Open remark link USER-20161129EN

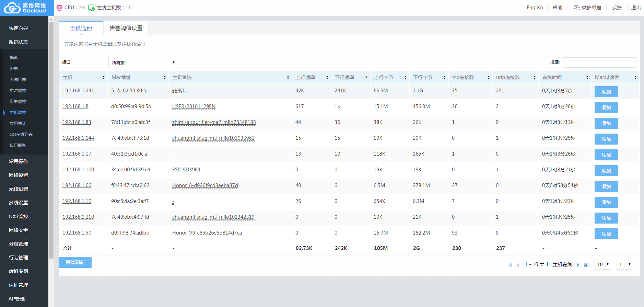194,106
